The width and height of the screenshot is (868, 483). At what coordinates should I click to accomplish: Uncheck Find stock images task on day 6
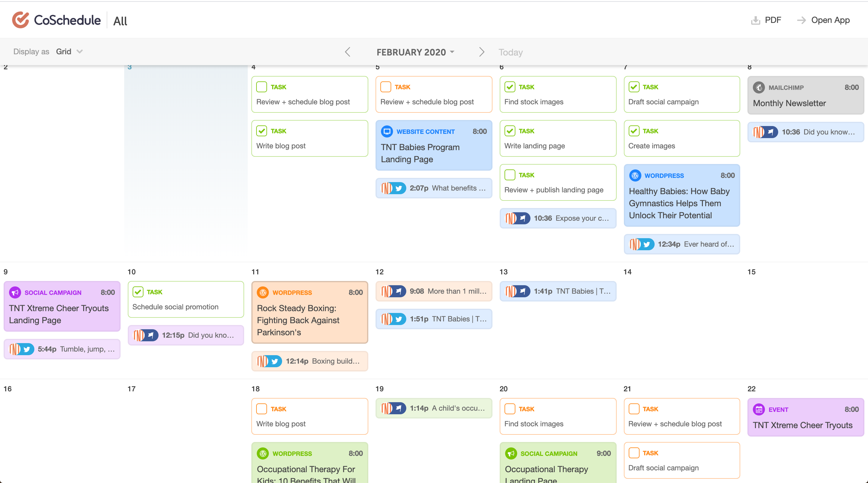509,87
